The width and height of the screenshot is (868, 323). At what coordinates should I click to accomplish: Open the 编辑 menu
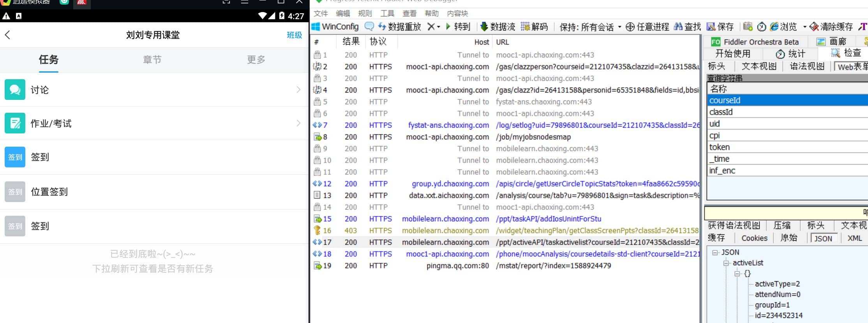(343, 13)
